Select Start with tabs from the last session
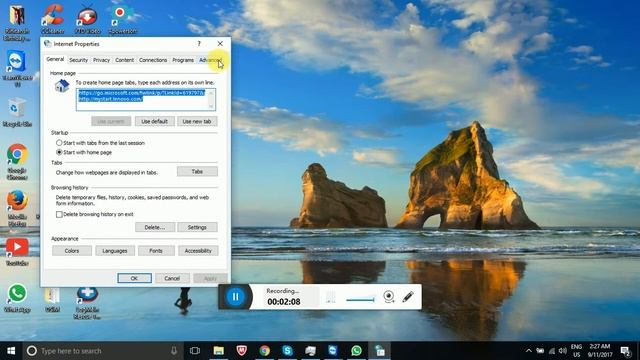This screenshot has width=640, height=360. point(59,143)
